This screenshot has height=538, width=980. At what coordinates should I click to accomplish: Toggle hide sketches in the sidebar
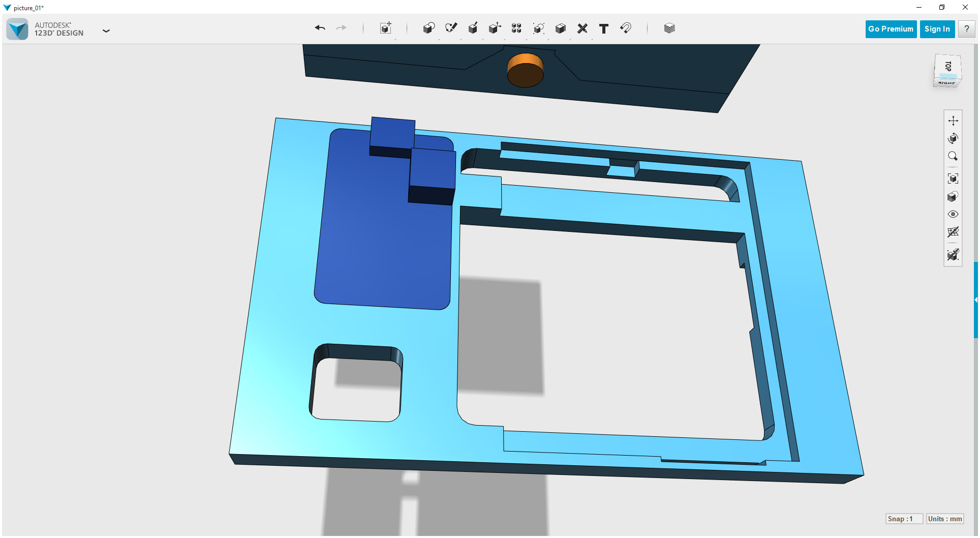pos(953,232)
